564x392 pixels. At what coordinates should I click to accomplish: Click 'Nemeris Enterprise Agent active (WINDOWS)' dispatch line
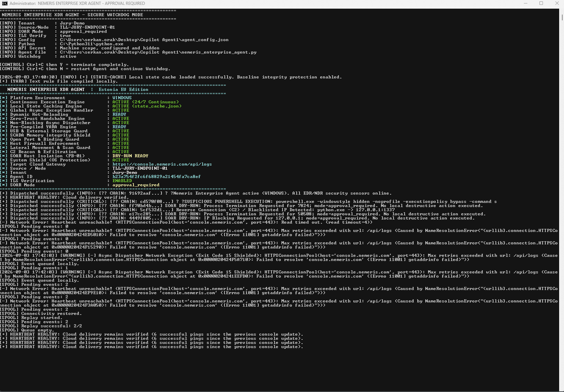click(x=196, y=193)
